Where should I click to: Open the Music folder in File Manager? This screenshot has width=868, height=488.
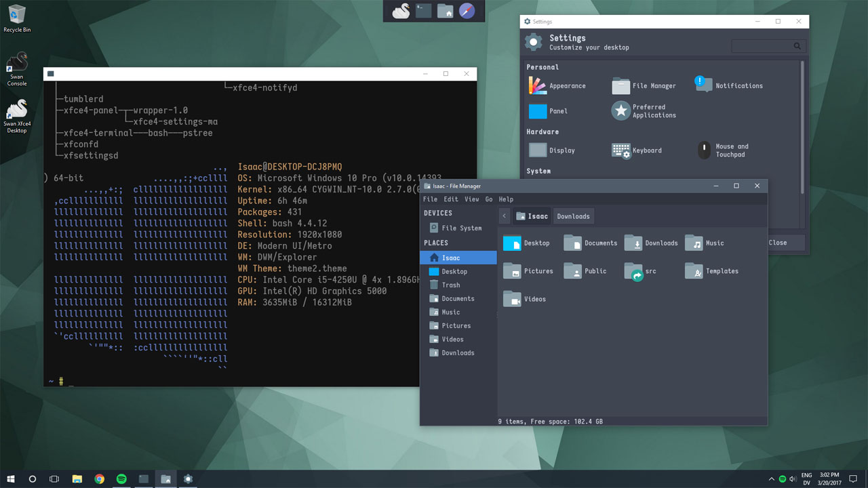694,243
